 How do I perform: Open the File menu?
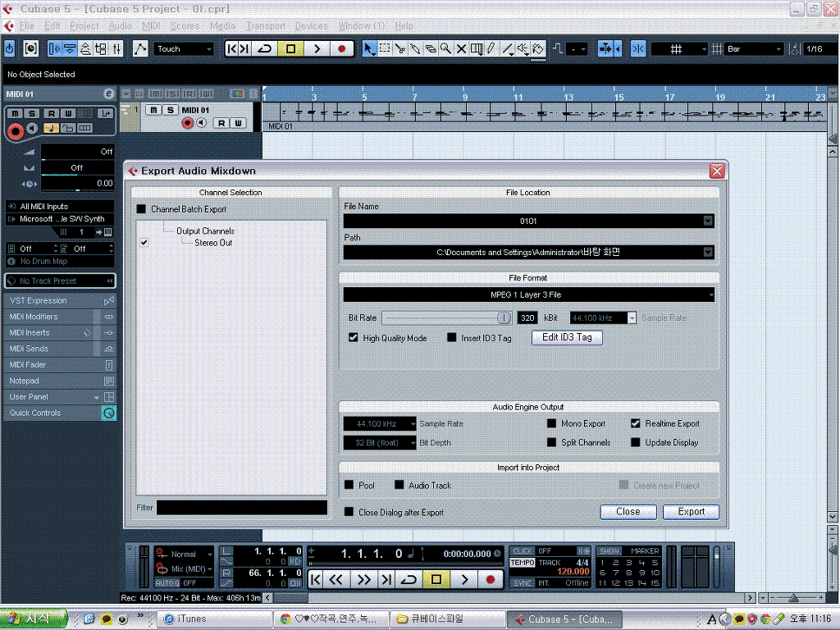click(x=26, y=25)
